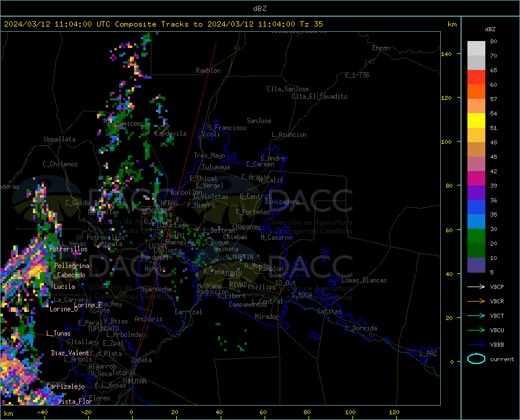This screenshot has width=520, height=420.
Task: Click the 0 km vertical axis tick
Action: point(452,362)
